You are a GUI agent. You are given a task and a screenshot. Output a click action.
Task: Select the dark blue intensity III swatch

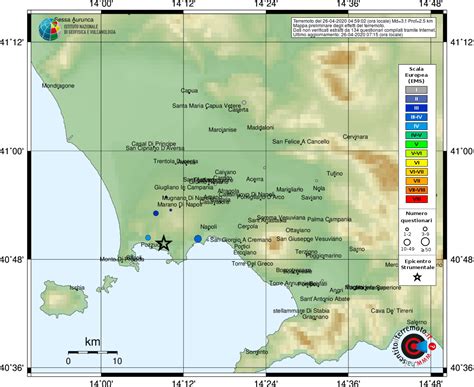[x=416, y=108]
